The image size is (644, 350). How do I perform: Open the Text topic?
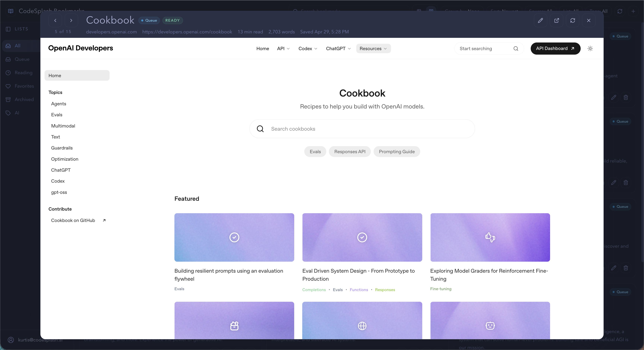click(56, 137)
